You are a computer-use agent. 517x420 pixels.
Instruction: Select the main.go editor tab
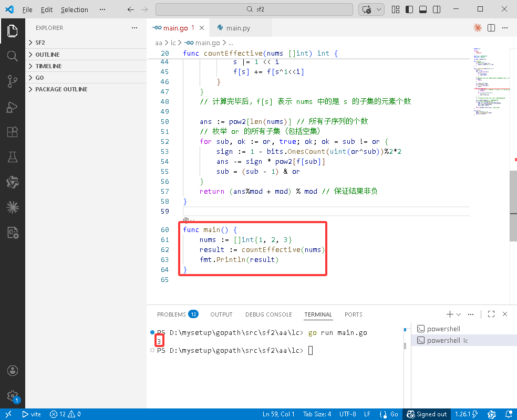(x=175, y=28)
